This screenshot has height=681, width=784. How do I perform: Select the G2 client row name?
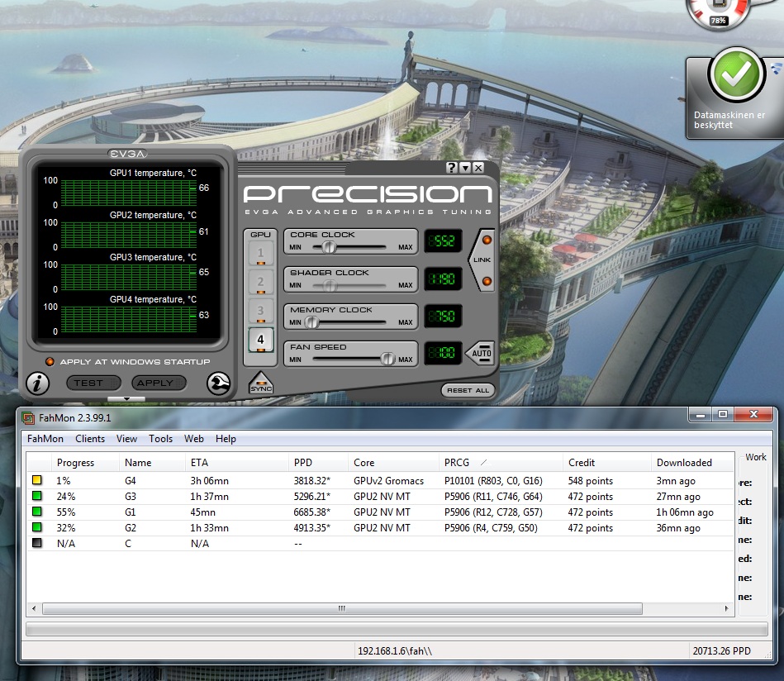(131, 527)
